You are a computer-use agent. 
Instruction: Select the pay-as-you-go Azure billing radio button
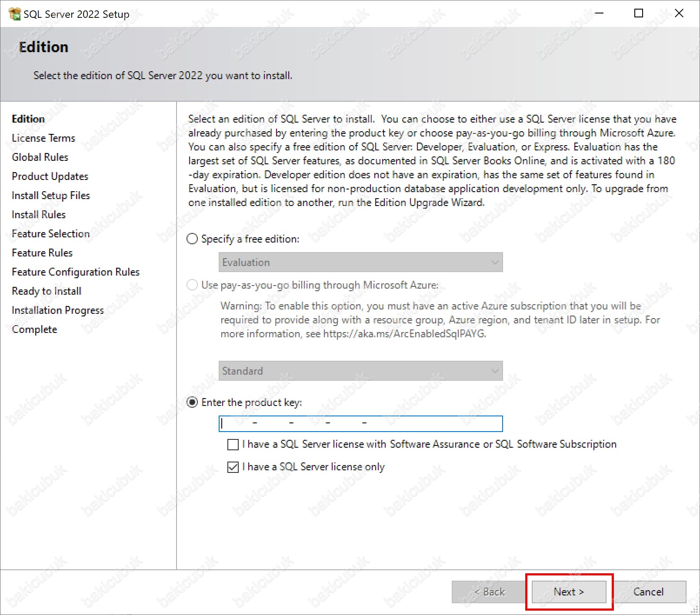[x=192, y=285]
